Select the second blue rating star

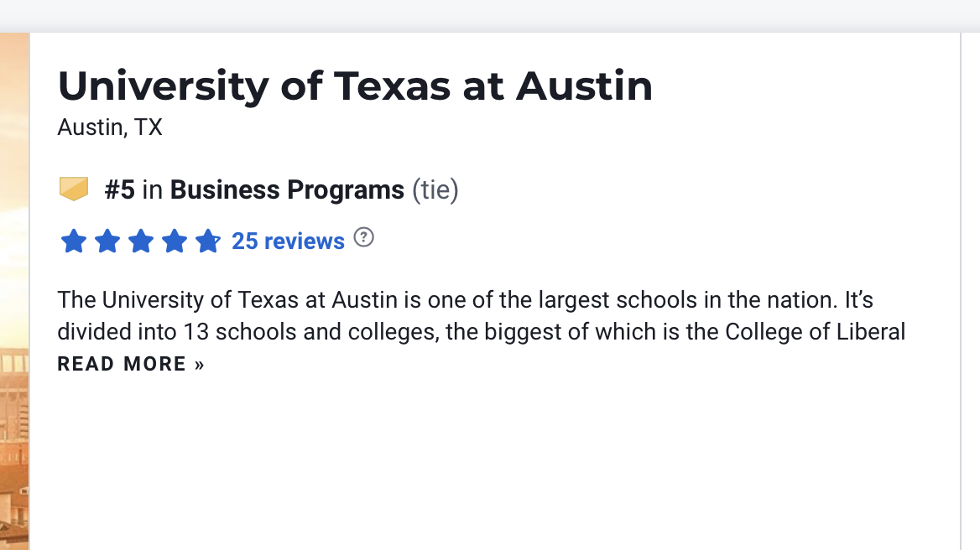click(107, 241)
